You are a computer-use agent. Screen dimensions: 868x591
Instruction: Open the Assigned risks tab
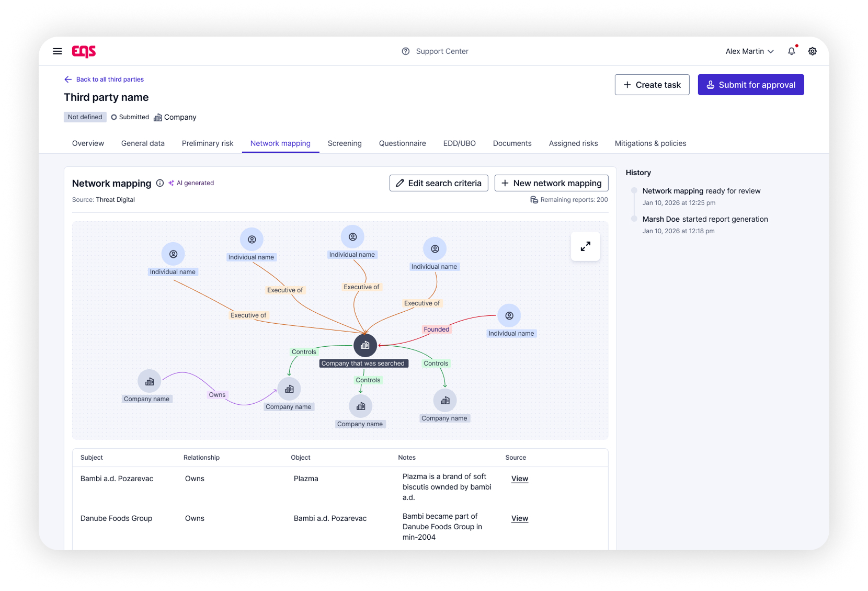(x=574, y=143)
